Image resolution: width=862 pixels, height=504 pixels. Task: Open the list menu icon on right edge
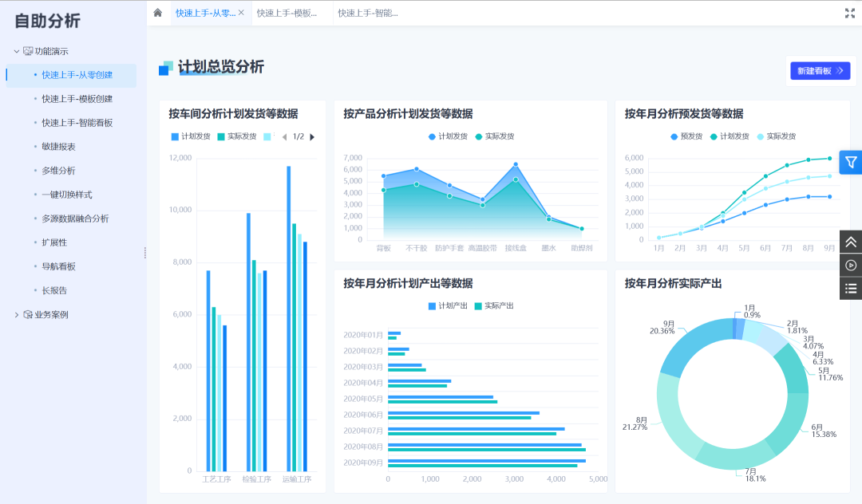851,288
